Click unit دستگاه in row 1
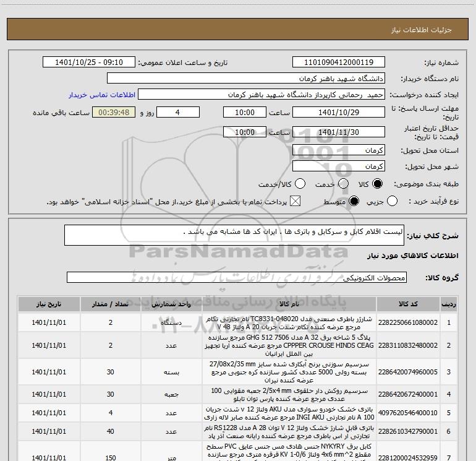The image size is (476, 461). [x=171, y=323]
